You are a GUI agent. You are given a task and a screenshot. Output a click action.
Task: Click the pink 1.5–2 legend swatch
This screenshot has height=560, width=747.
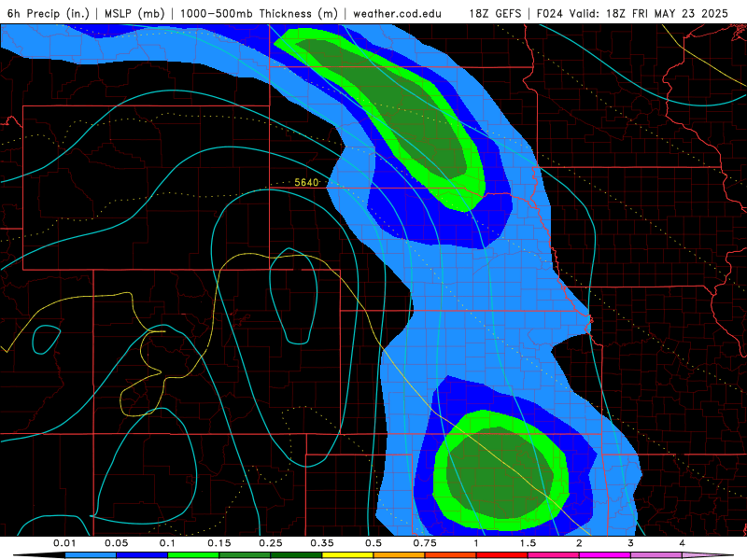[x=554, y=555]
